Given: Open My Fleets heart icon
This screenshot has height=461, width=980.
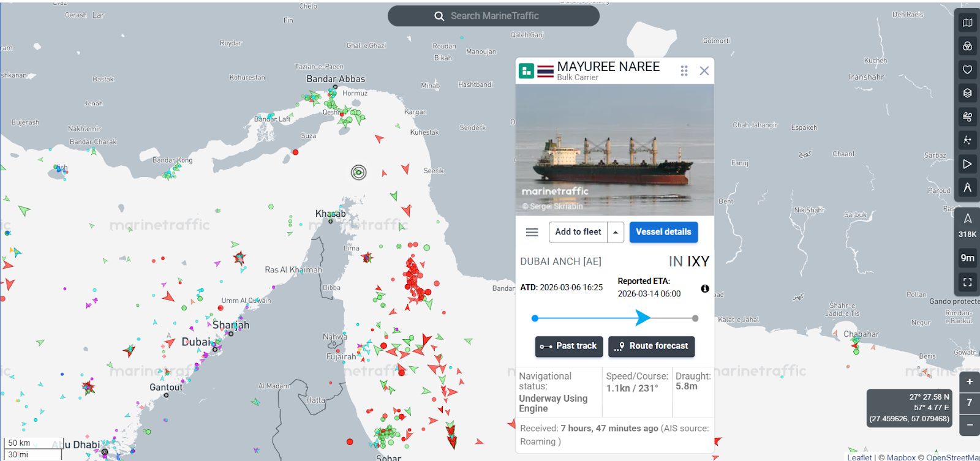Looking at the screenshot, I should coord(967,70).
